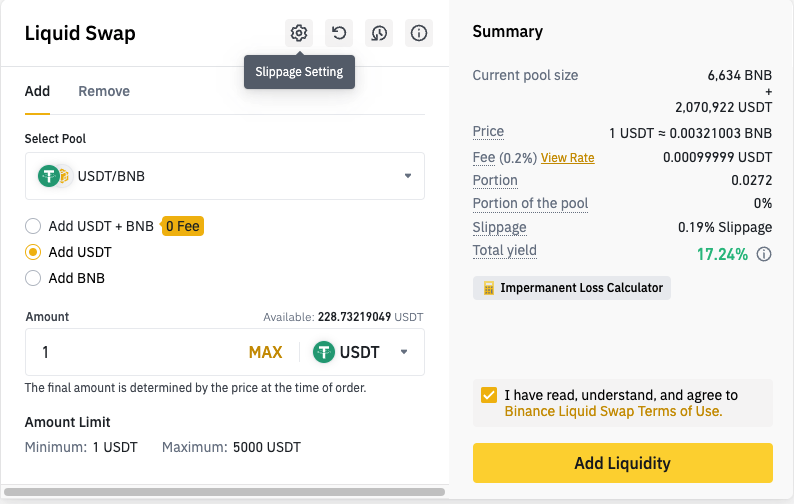The width and height of the screenshot is (794, 504).
Task: Click the Current pool size label
Action: point(525,75)
